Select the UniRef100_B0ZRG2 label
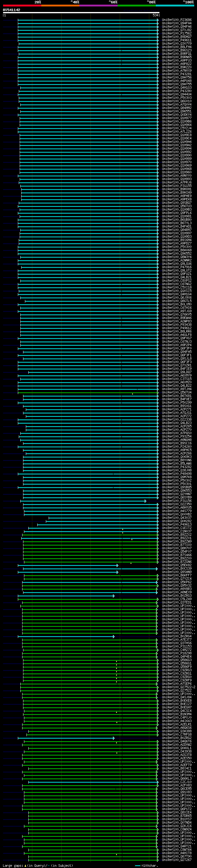Screen dimensions: 197x868 [x=176, y=738]
